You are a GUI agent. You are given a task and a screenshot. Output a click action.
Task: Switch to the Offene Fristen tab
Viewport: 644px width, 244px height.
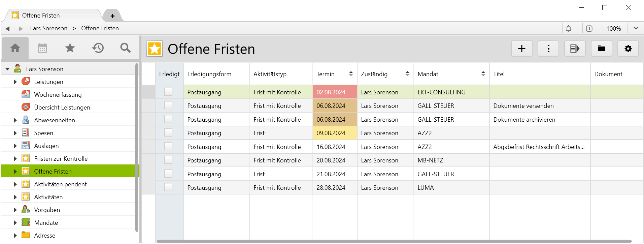(41, 16)
